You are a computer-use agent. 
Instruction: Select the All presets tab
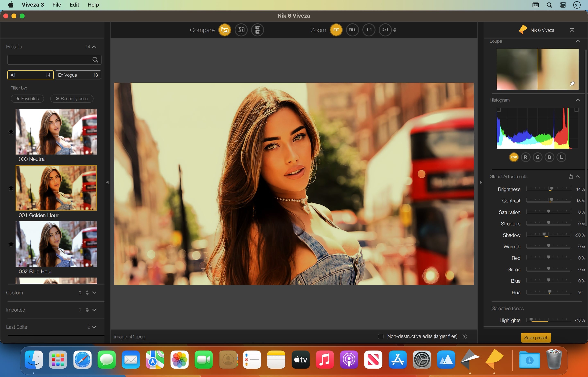click(30, 75)
